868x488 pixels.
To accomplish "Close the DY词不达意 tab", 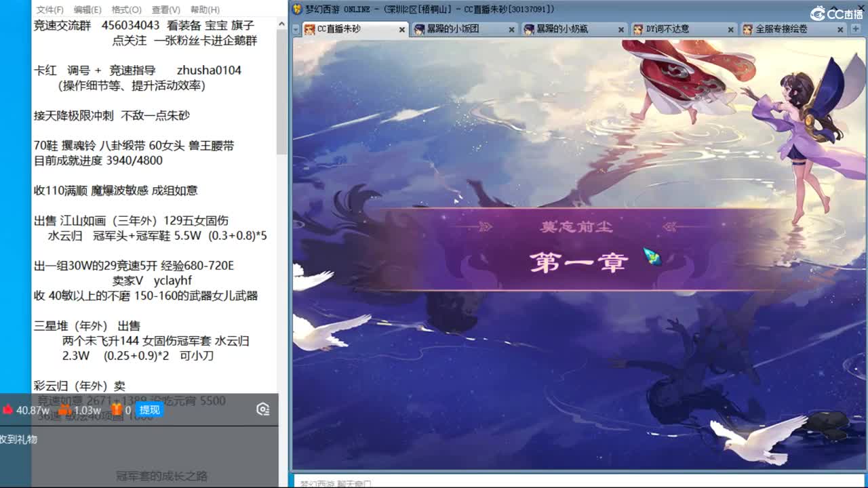I will [730, 30].
